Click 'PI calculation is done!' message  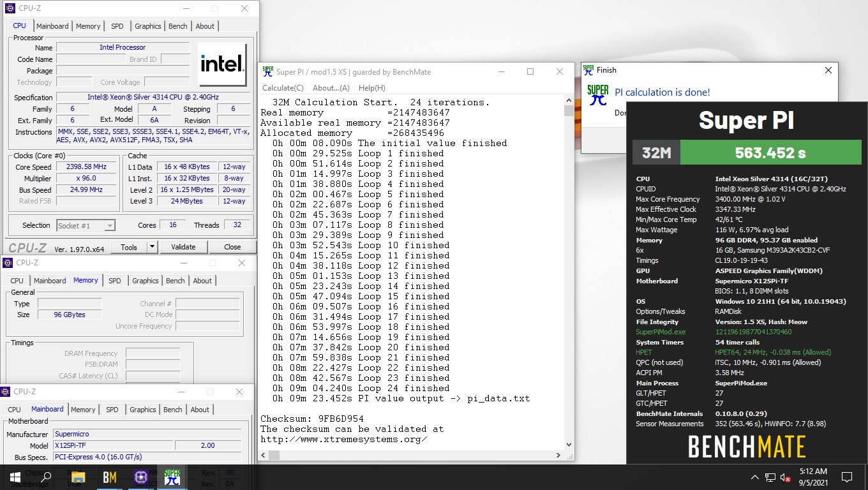[662, 93]
